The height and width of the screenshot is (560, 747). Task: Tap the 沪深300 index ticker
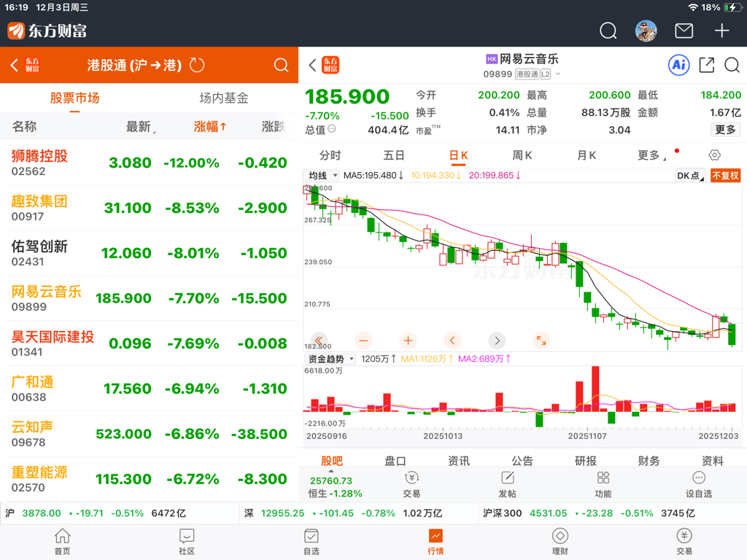pyautogui.click(x=589, y=513)
